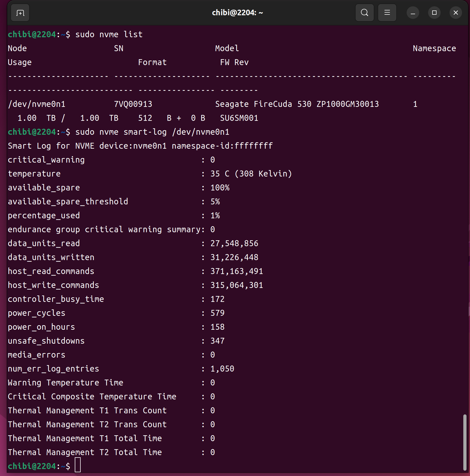Click the percentage_used label
470x476 pixels.
[44, 215]
